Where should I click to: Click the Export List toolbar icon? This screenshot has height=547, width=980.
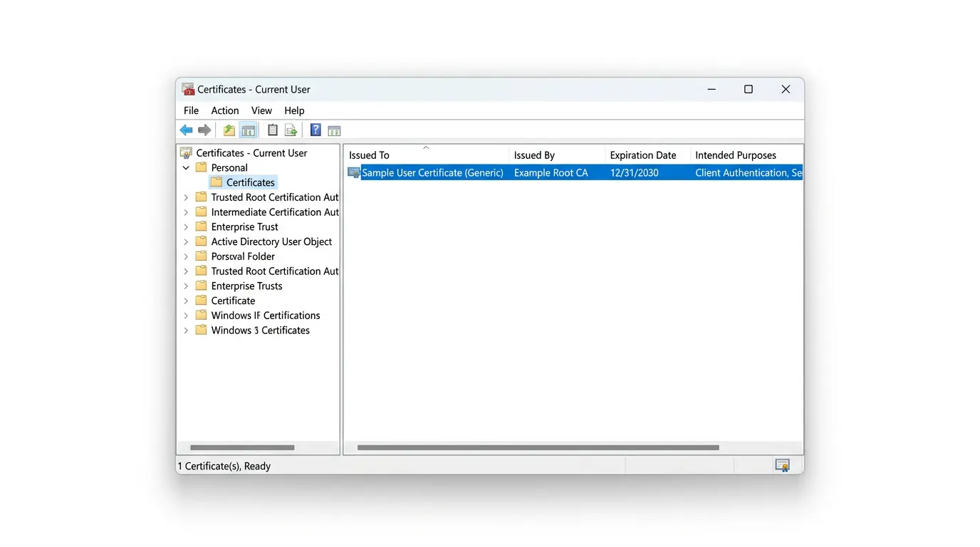point(291,130)
